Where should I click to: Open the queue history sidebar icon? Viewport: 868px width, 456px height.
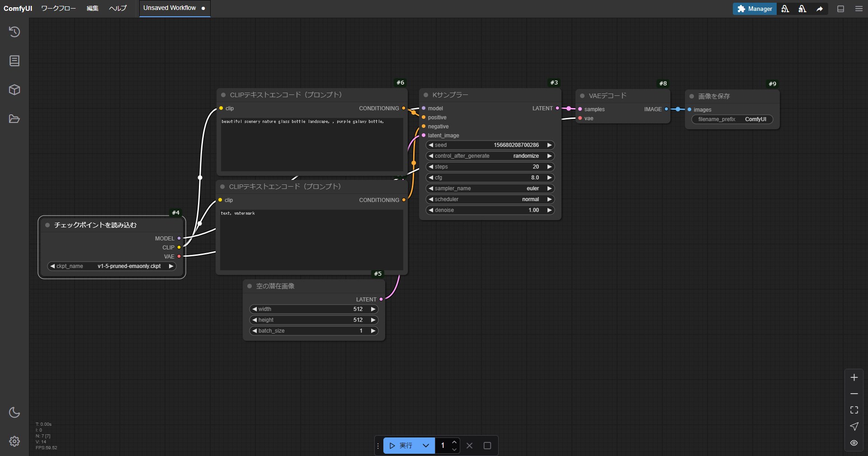click(x=14, y=32)
